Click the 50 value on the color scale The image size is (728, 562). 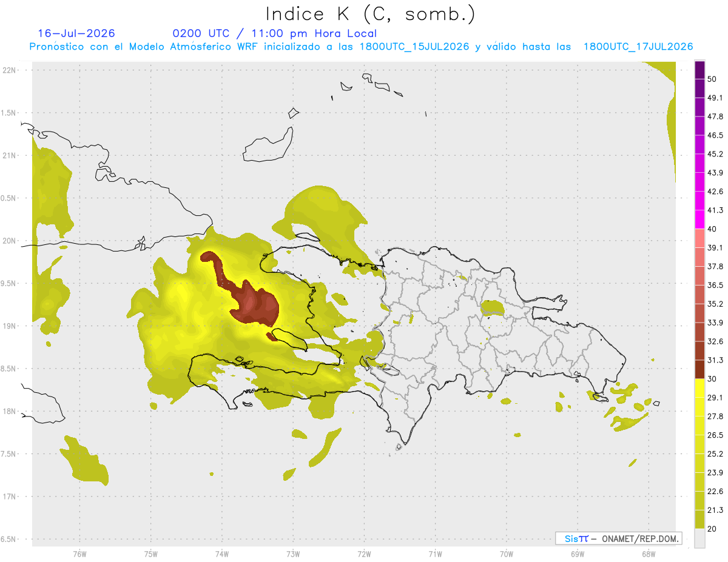[x=712, y=79]
